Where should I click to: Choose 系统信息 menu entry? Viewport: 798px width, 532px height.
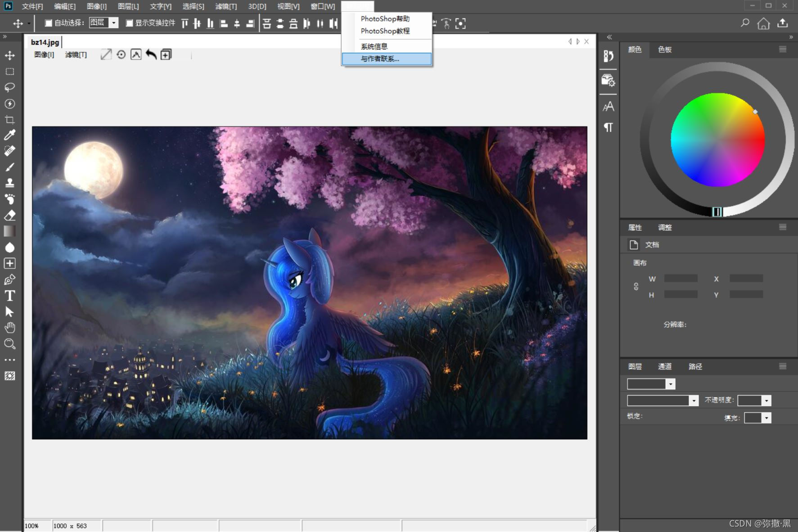pyautogui.click(x=387, y=46)
